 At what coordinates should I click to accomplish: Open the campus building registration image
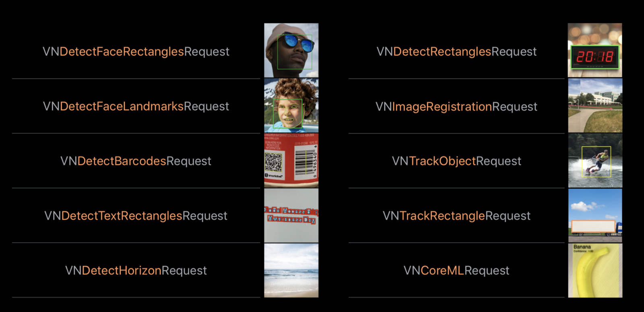click(595, 105)
